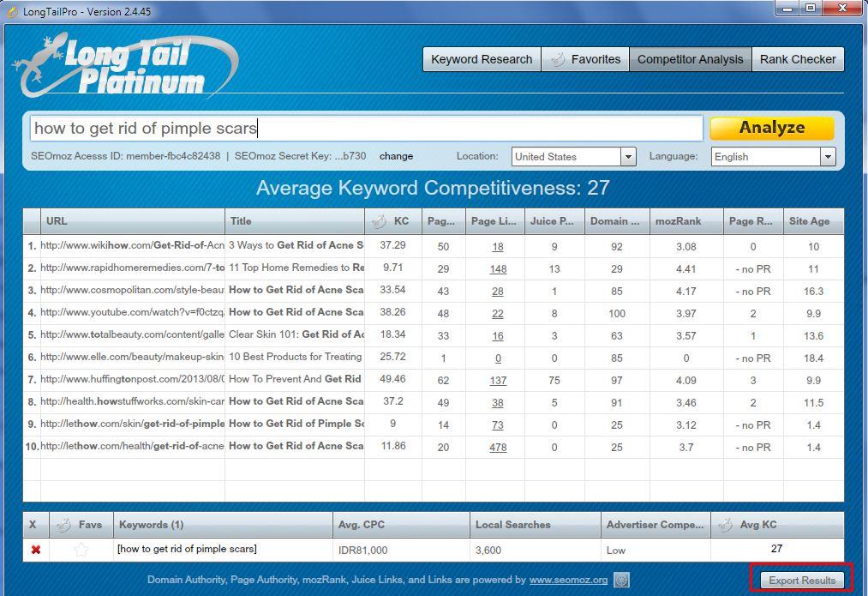Click the KC column header icon

point(379,221)
